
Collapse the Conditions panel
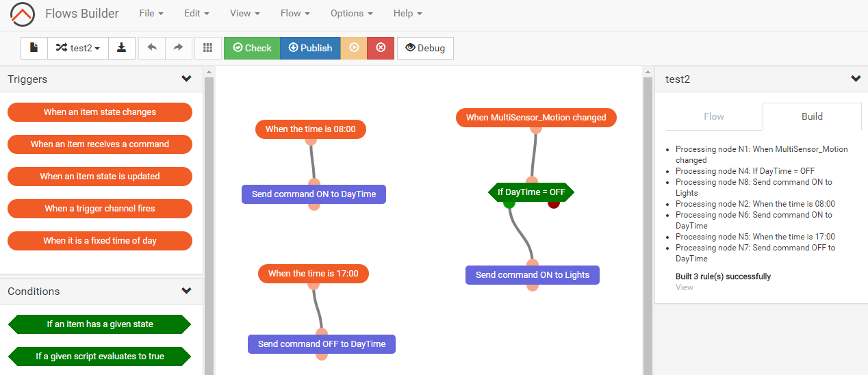[186, 291]
